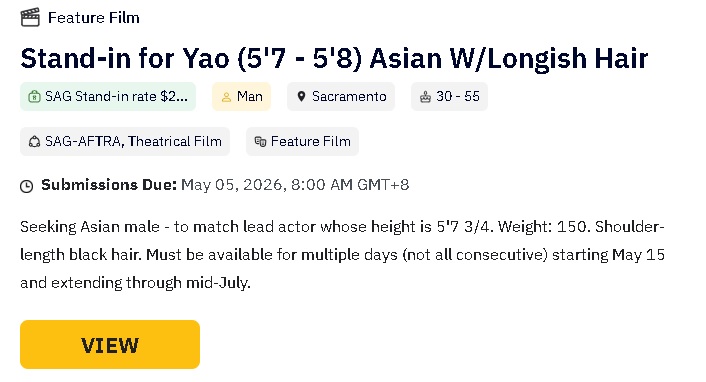Screen dimensions: 706x382
Task: Click the job description paragraph text
Action: point(342,255)
